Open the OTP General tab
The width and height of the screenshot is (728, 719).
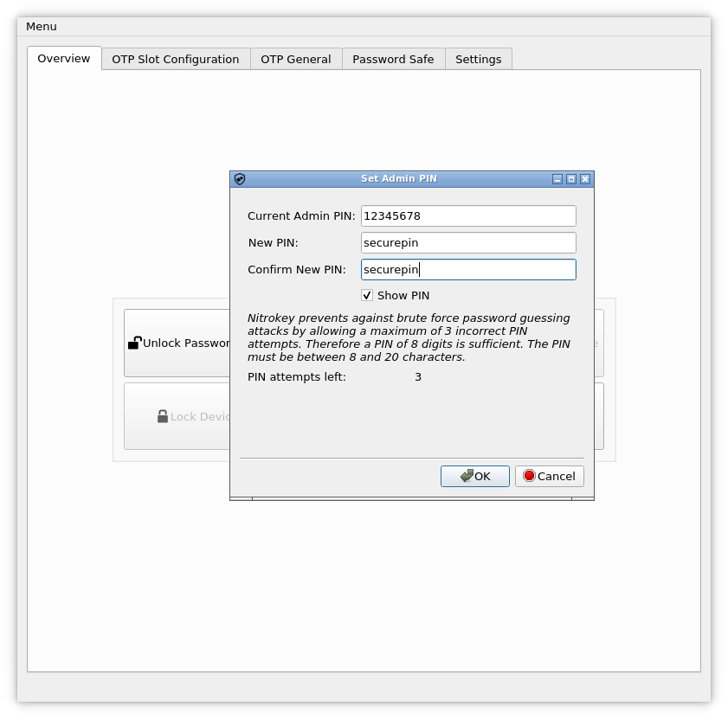296,60
